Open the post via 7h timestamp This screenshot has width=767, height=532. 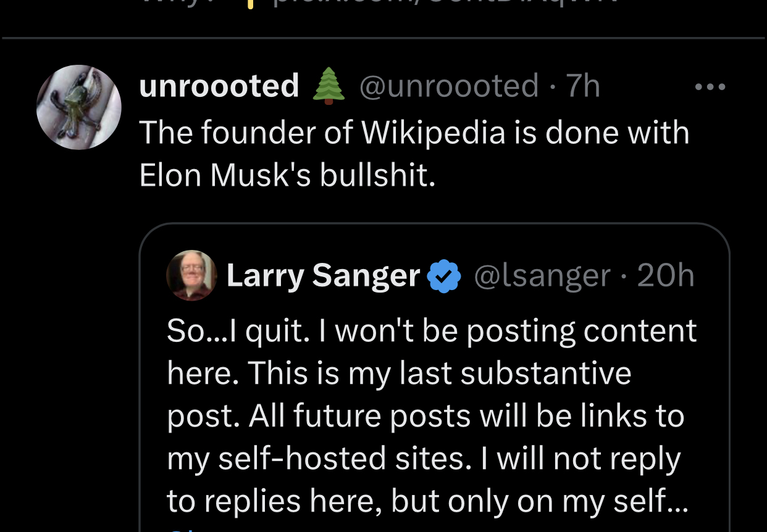coord(584,86)
